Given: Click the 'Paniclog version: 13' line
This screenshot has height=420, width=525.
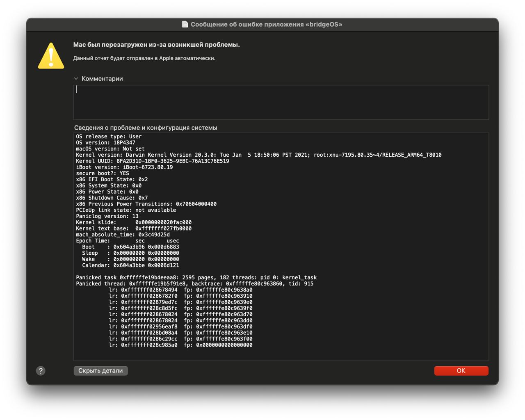Looking at the screenshot, I should click(107, 217).
